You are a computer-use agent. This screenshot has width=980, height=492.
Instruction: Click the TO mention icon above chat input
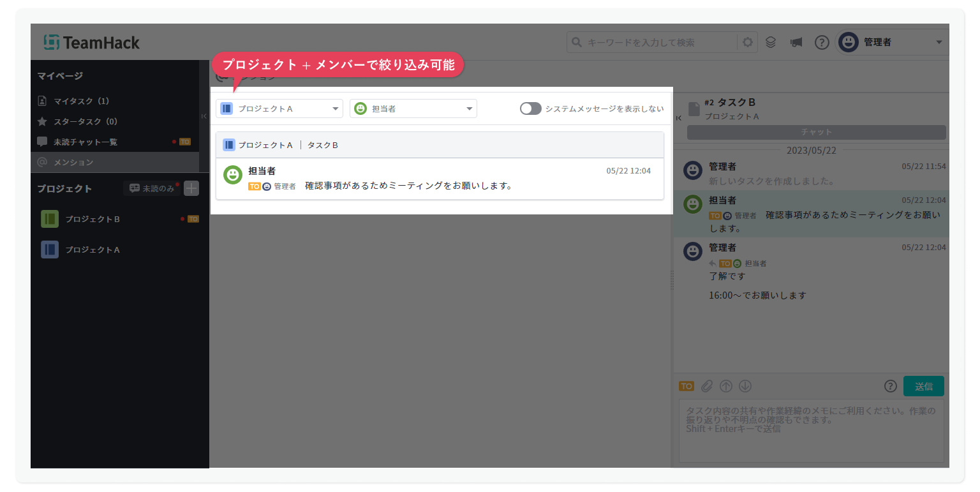pos(686,386)
